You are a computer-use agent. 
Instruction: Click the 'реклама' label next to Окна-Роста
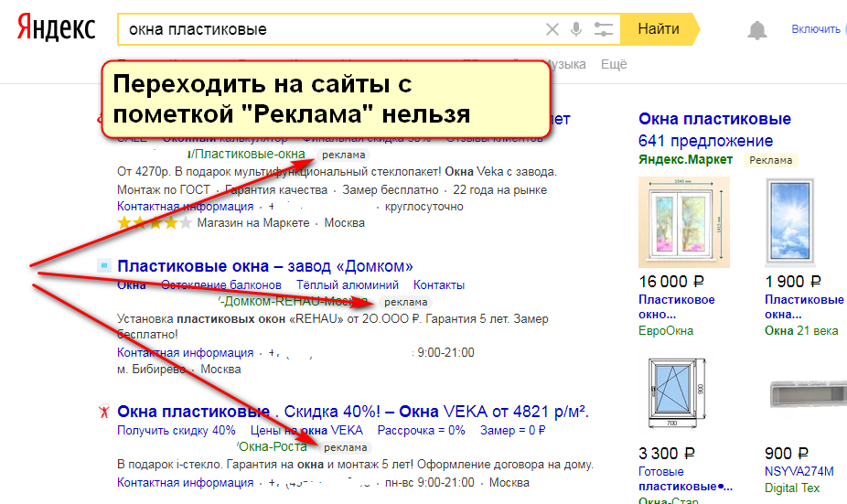pos(345,447)
